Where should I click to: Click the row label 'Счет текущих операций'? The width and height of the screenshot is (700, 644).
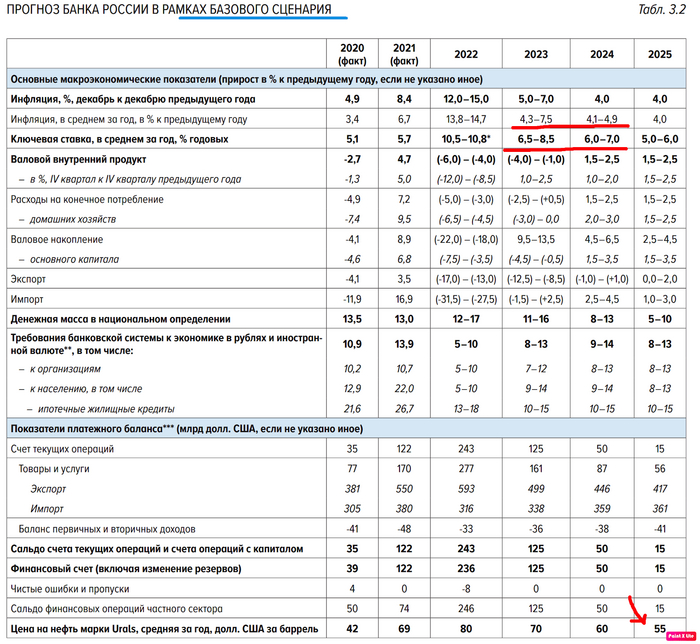pos(62,449)
